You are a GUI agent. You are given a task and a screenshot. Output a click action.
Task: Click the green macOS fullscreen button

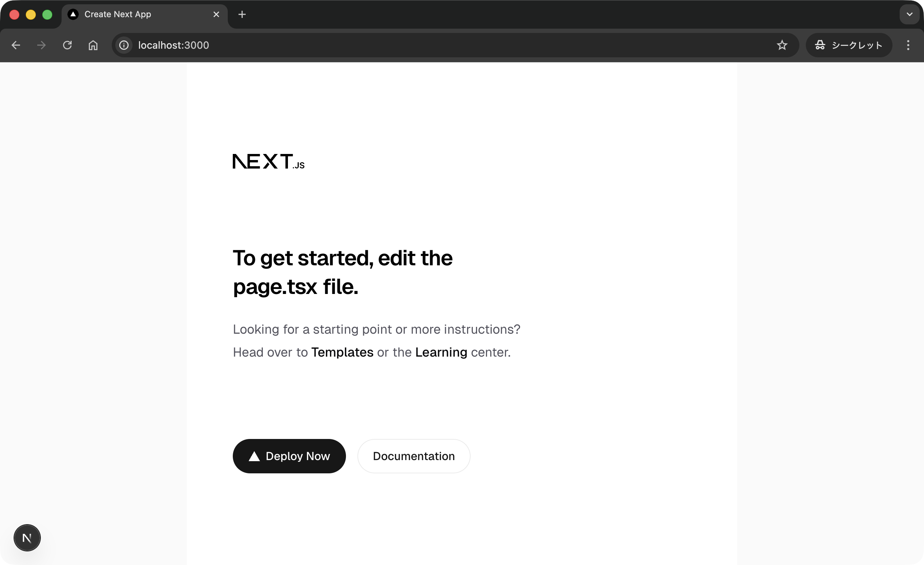(x=47, y=15)
